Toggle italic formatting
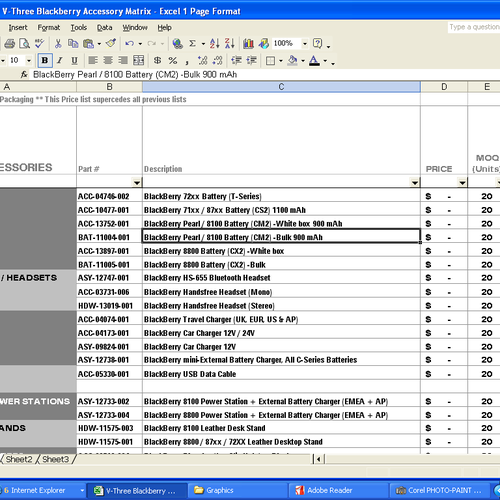 [x=60, y=60]
